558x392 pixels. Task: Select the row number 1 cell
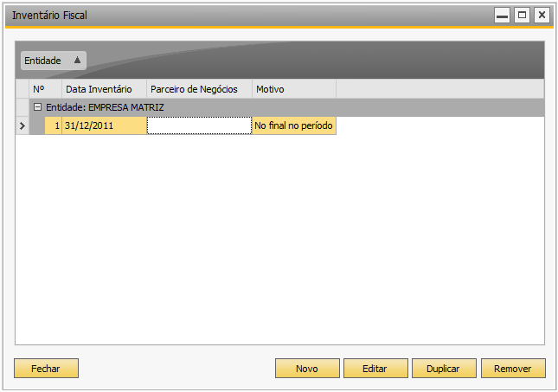(x=53, y=125)
